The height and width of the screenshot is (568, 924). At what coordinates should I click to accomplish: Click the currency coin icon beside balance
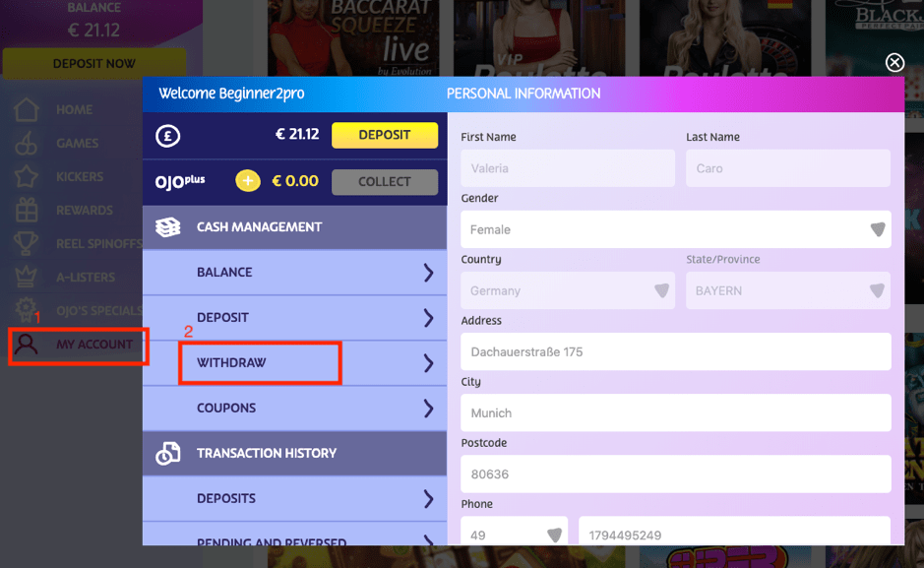pos(167,136)
